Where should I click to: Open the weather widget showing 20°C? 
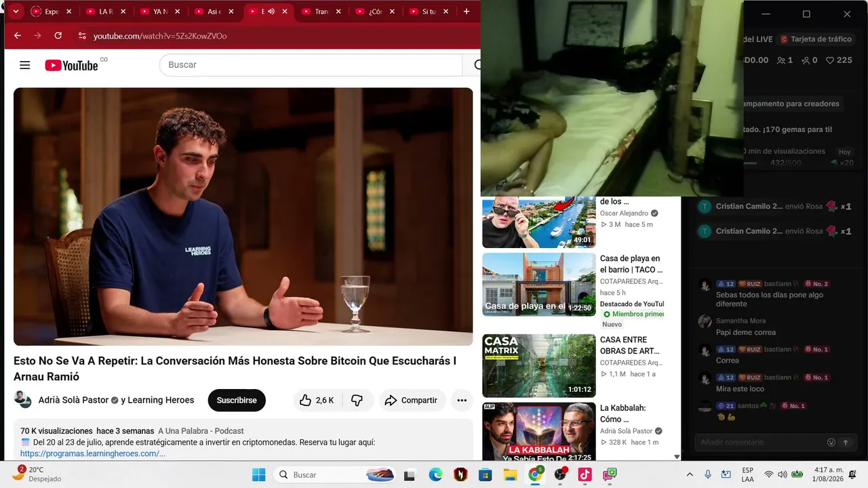[37, 474]
